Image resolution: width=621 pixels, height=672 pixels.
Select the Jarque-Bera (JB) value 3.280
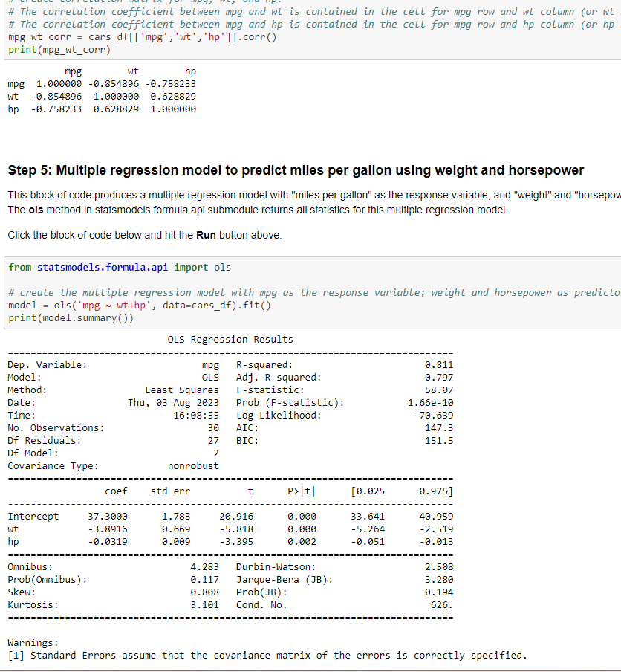(x=439, y=580)
